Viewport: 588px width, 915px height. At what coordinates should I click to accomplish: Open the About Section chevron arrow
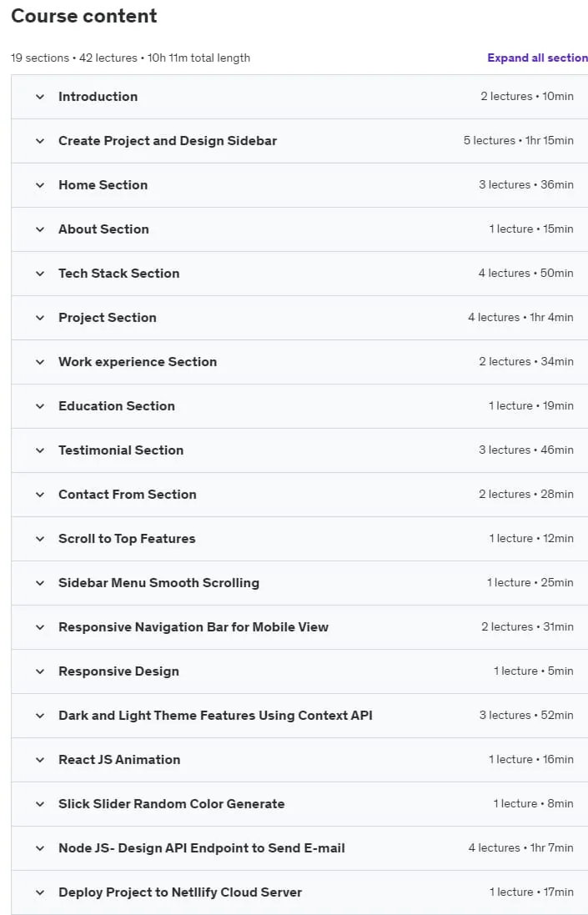[40, 229]
